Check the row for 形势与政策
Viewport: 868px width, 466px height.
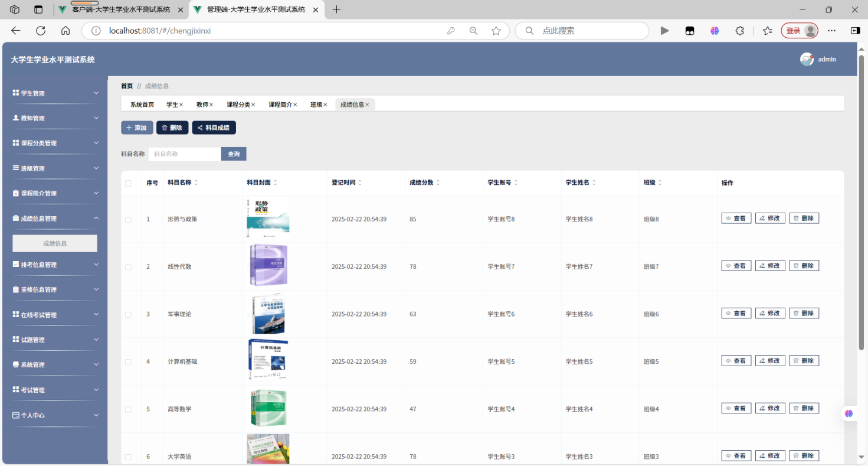(128, 219)
